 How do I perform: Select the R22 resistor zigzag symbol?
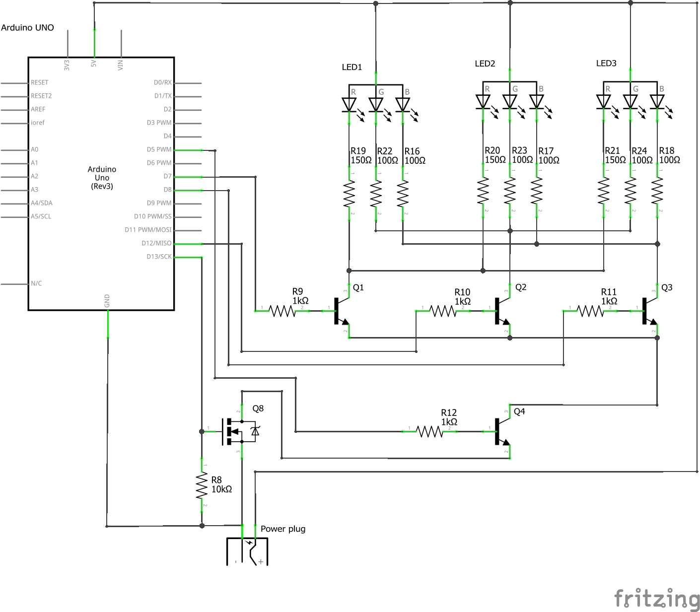pos(376,193)
